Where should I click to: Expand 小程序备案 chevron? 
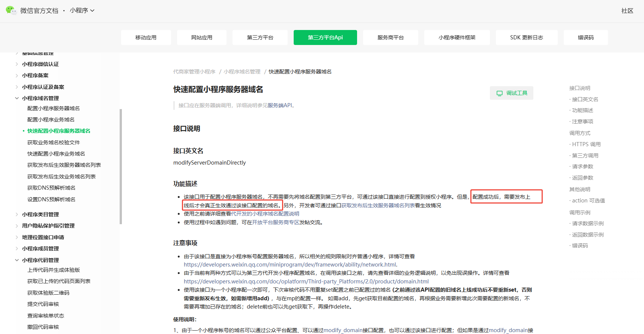[17, 75]
